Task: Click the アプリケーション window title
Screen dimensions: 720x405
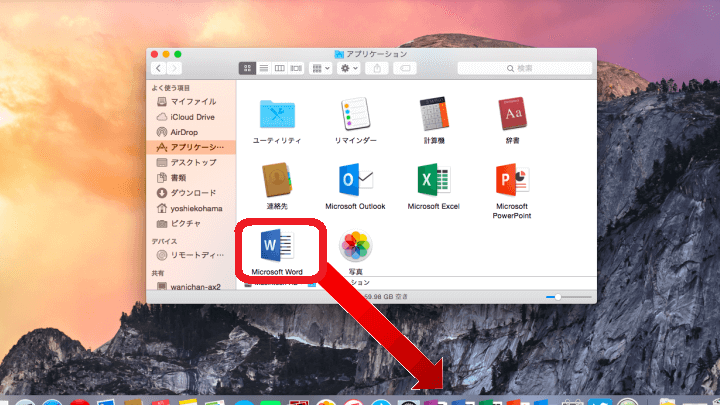Action: 377,54
